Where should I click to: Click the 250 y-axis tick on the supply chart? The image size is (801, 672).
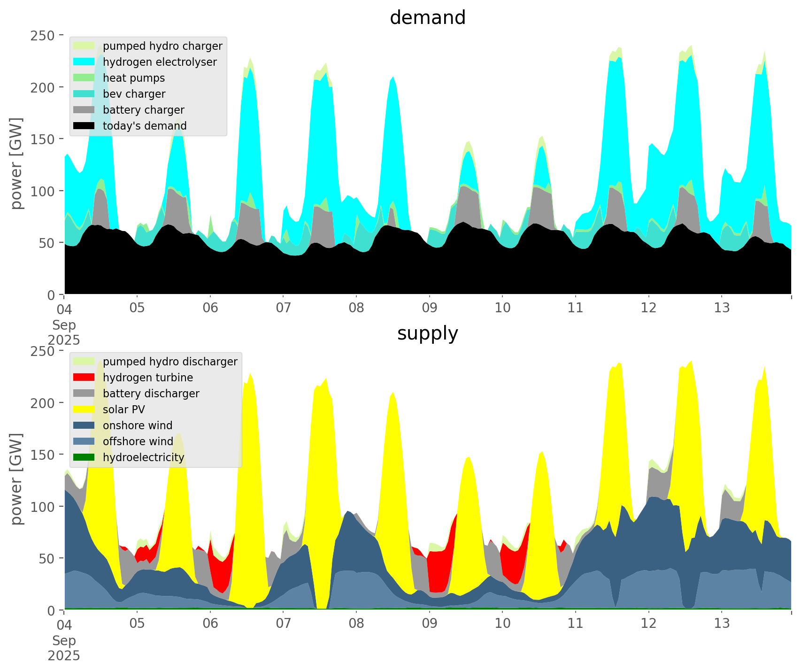click(x=47, y=351)
